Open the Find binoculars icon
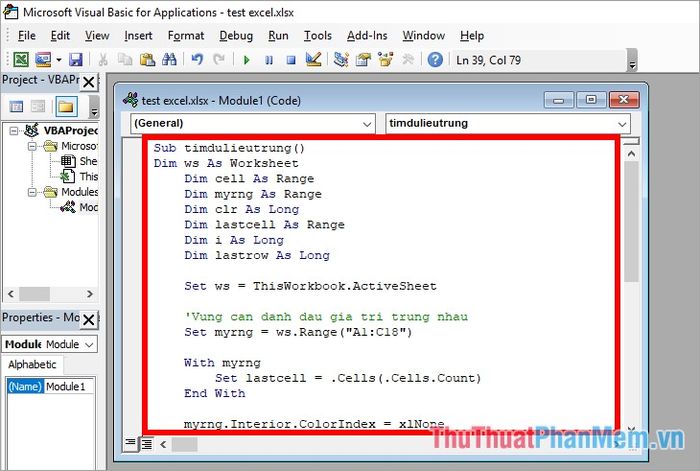700x471 pixels. pyautogui.click(x=169, y=60)
